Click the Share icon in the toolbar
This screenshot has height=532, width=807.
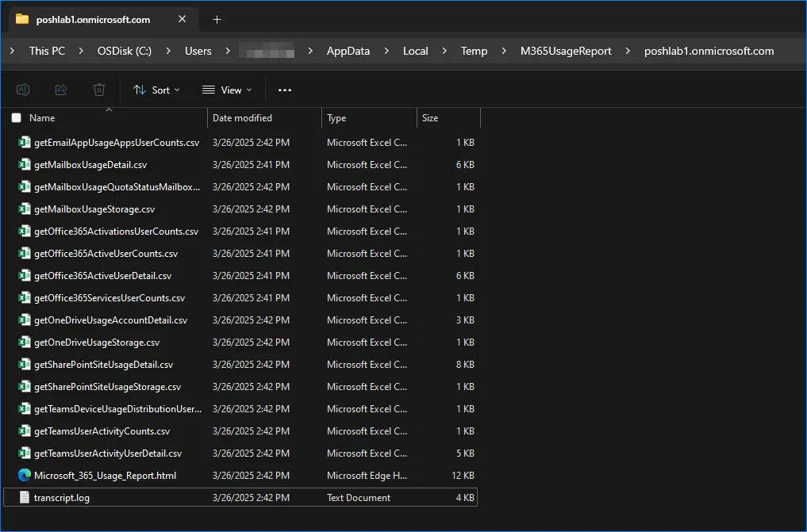[x=61, y=90]
